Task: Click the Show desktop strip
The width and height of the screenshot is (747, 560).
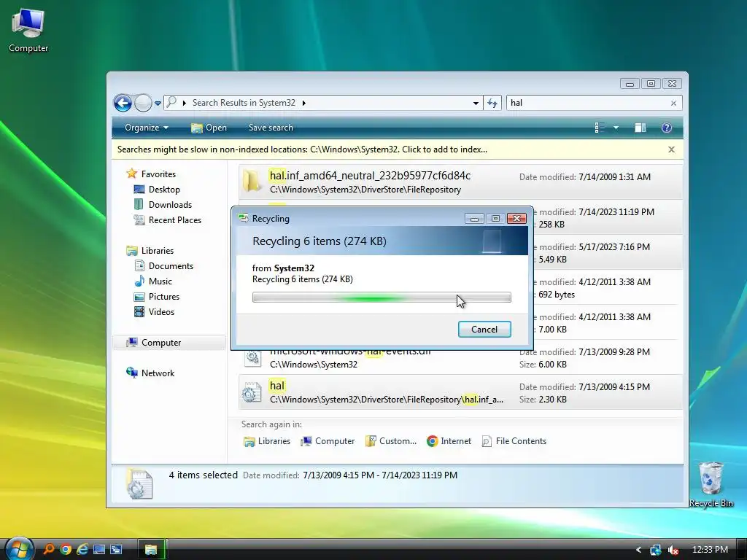Action: [x=741, y=550]
